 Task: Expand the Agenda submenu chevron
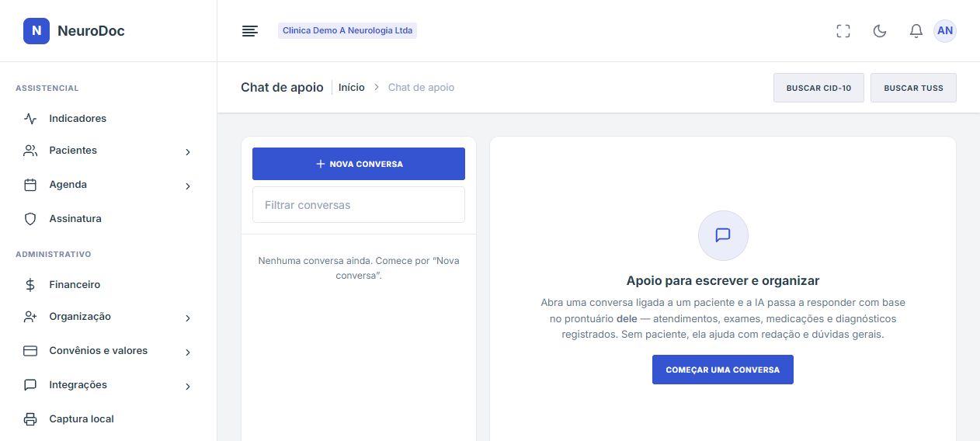188,186
